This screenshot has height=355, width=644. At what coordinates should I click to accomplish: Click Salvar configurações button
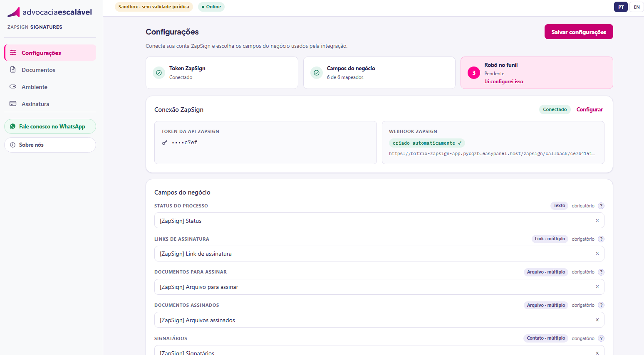click(579, 32)
